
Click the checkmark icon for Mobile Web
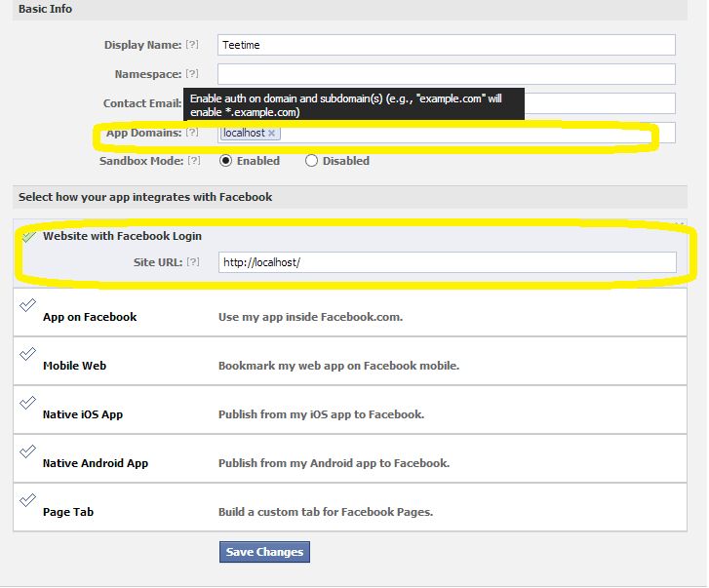coord(27,354)
